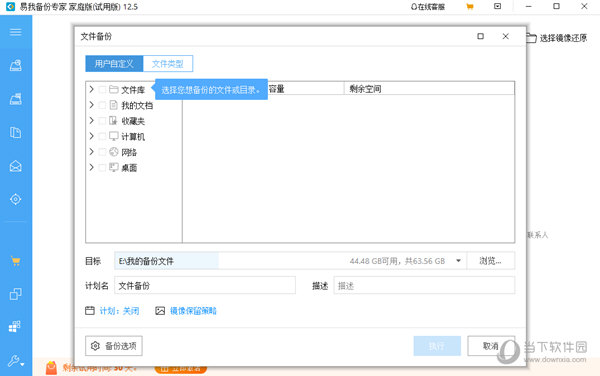The image size is (600, 376).
Task: Open the smart backup target icon
Action: click(x=16, y=199)
